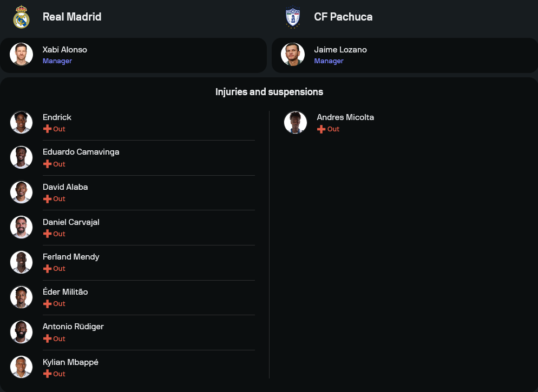The width and height of the screenshot is (538, 392).
Task: Click Endrick's player avatar
Action: [22, 123]
